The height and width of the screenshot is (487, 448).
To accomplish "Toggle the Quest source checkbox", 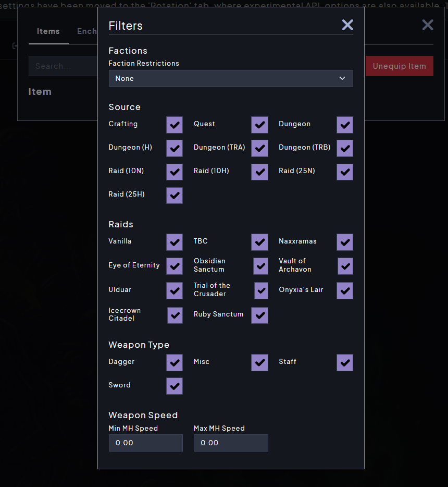I will pos(259,125).
